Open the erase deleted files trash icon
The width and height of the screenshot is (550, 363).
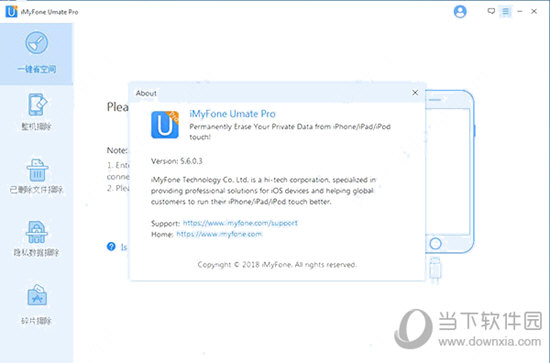pyautogui.click(x=37, y=170)
